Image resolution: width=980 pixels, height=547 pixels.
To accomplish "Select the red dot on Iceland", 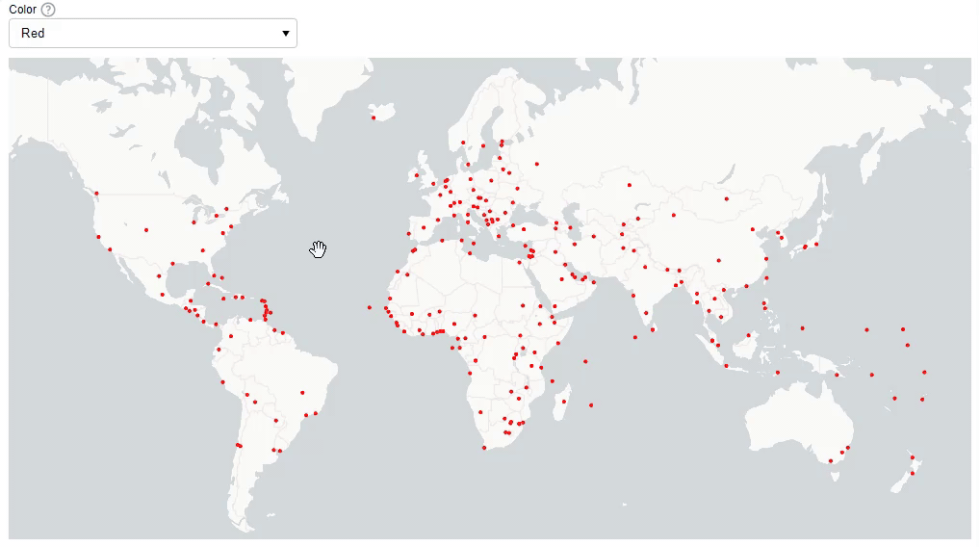I will coord(373,118).
